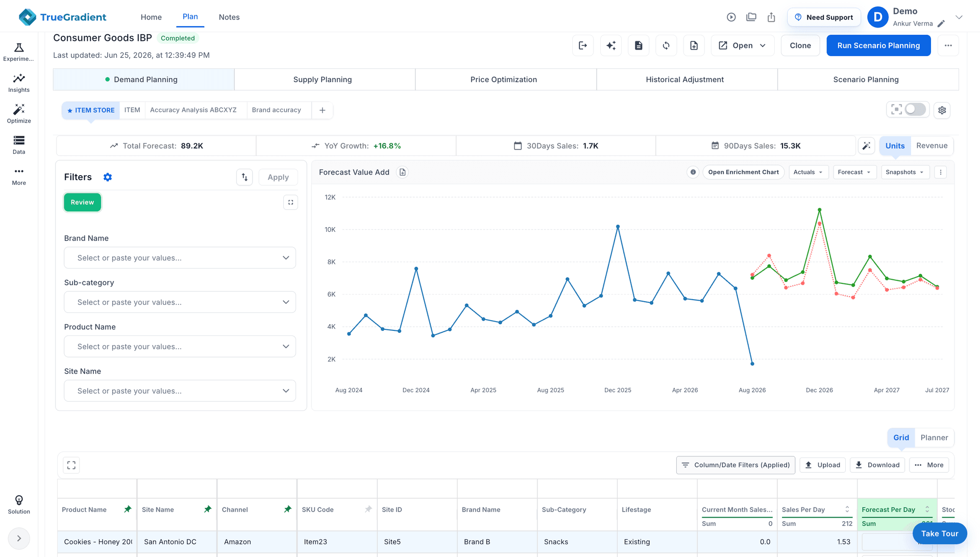
Task: Open Insights in the sidebar
Action: pyautogui.click(x=19, y=83)
